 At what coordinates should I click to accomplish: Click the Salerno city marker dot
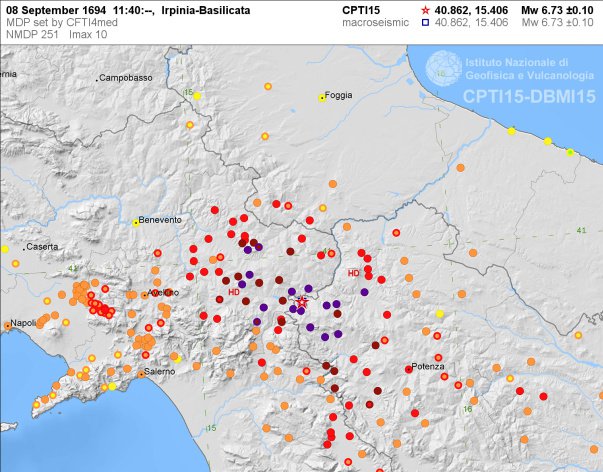pos(145,369)
